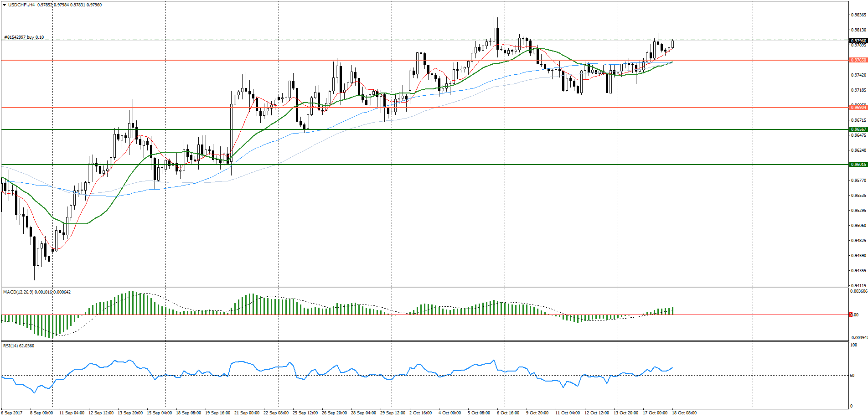
Task: Click the MACD(12,26,9) indicator label
Action: [18, 292]
